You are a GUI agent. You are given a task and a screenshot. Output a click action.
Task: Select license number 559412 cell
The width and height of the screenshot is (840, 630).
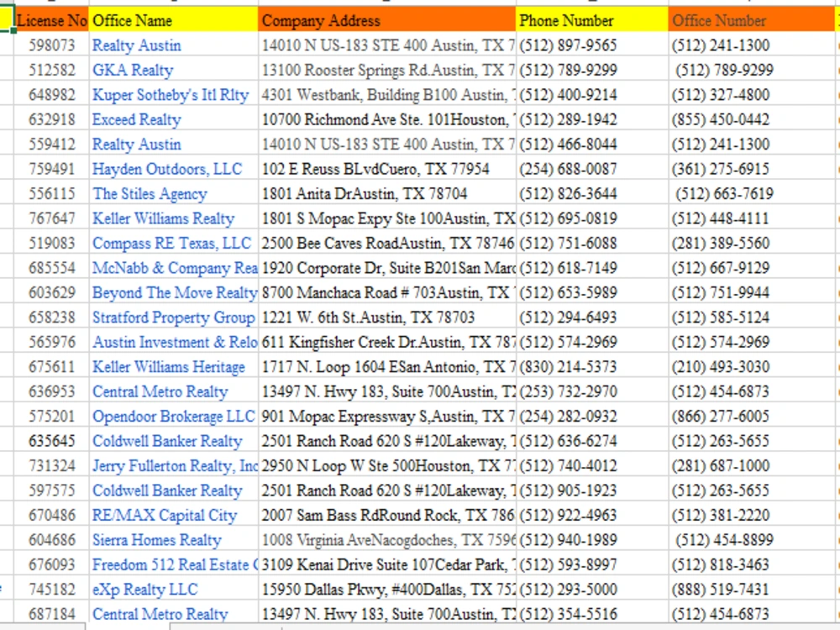pyautogui.click(x=51, y=144)
